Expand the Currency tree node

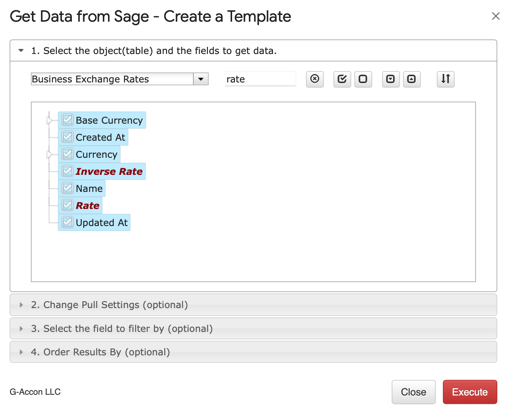click(49, 155)
